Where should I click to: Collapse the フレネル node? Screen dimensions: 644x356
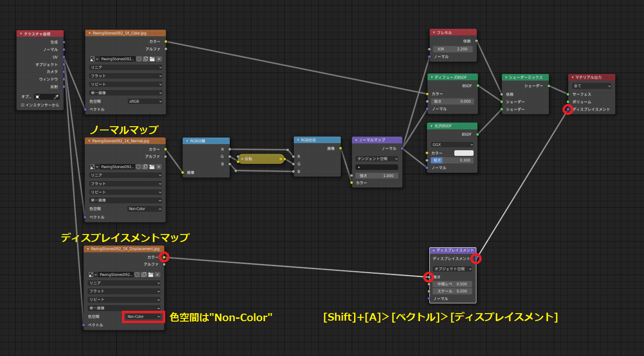434,32
